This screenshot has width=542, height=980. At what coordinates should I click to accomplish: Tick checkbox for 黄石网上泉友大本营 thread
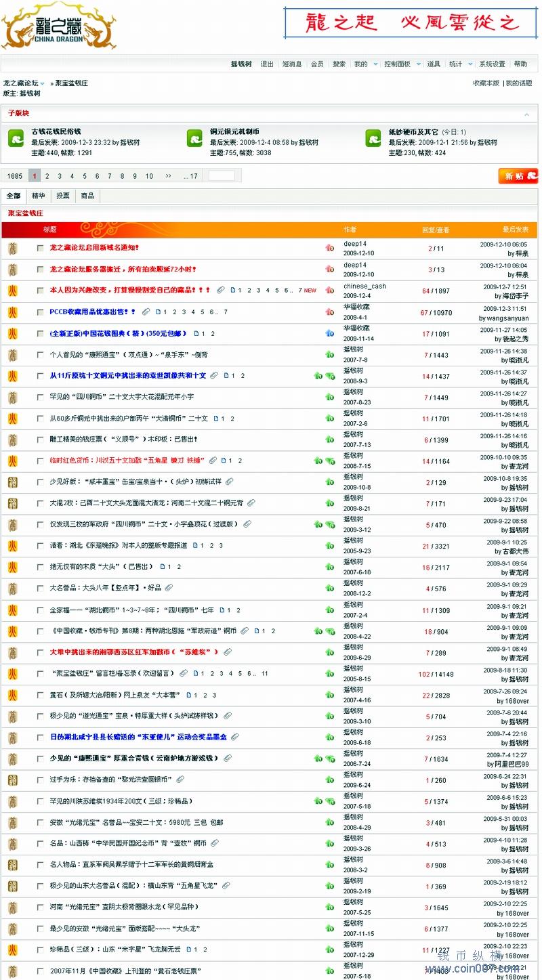pyautogui.click(x=40, y=695)
